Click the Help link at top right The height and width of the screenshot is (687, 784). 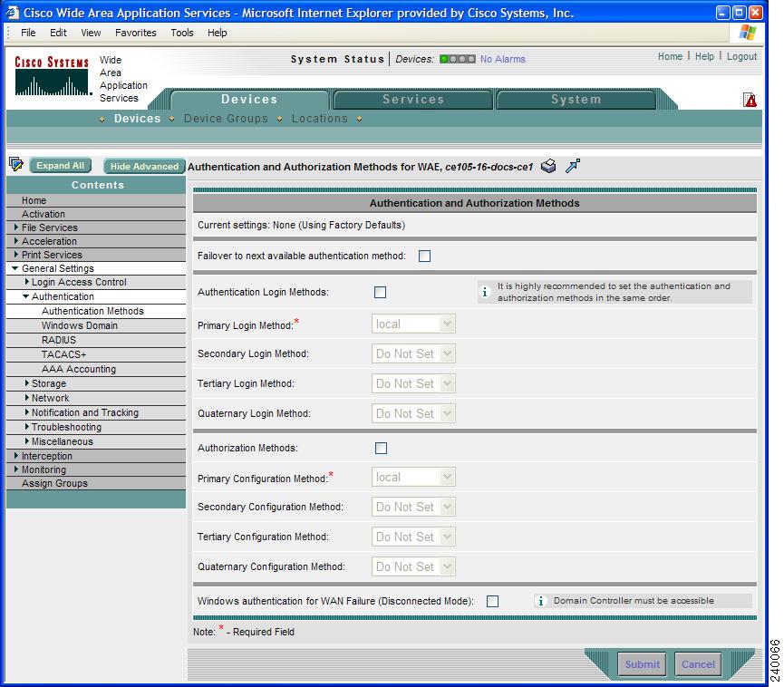pyautogui.click(x=704, y=56)
